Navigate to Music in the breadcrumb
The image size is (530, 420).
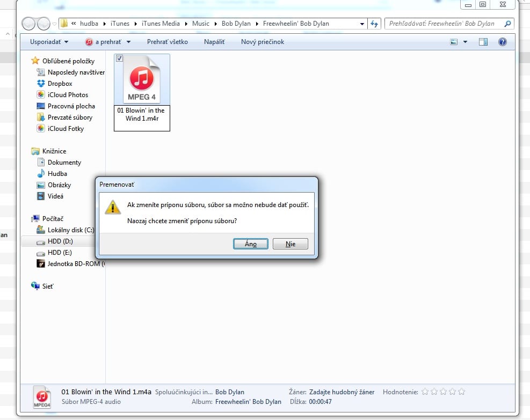click(201, 24)
